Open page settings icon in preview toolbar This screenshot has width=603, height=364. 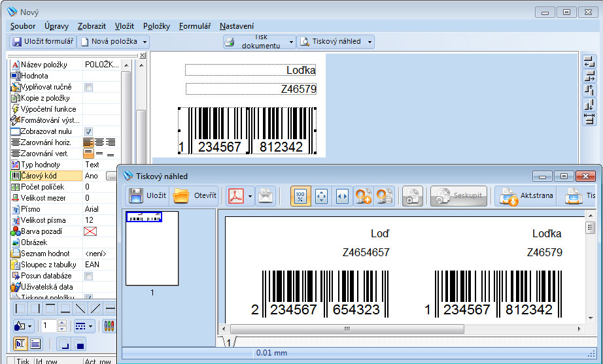click(412, 196)
